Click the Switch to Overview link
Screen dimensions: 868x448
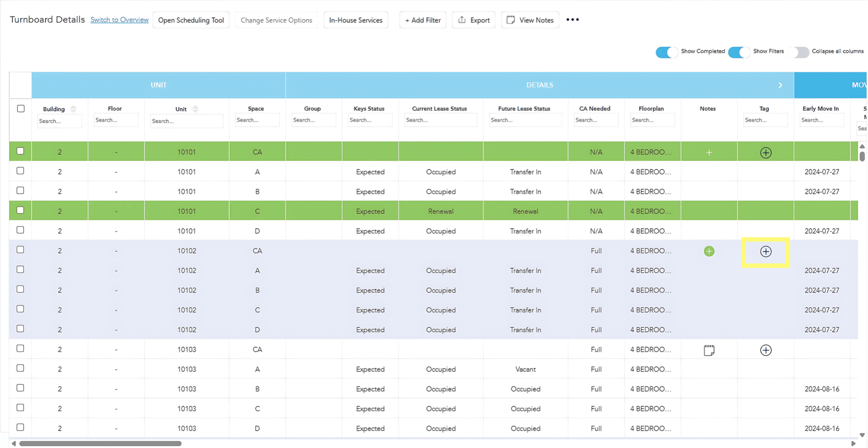click(119, 20)
